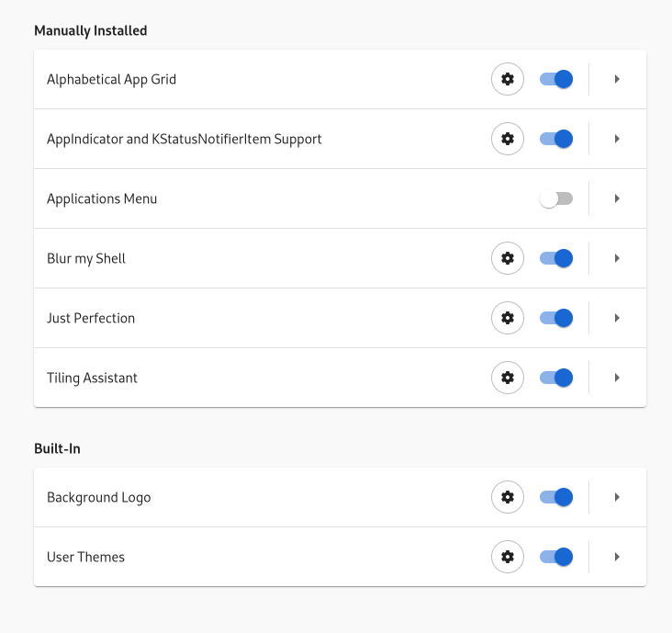The image size is (672, 633).
Task: Open settings gear for AppIndicator and KStatusNotifierItem Support
Action: point(508,139)
